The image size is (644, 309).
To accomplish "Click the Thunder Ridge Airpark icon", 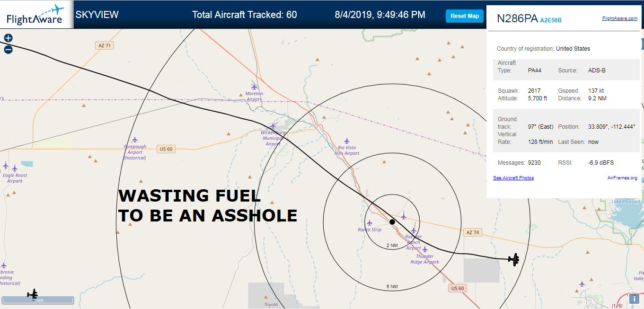I will coord(425,249).
